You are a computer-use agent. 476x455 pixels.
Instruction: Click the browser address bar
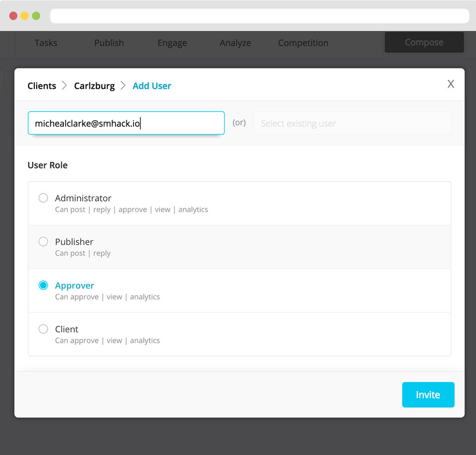[x=259, y=16]
